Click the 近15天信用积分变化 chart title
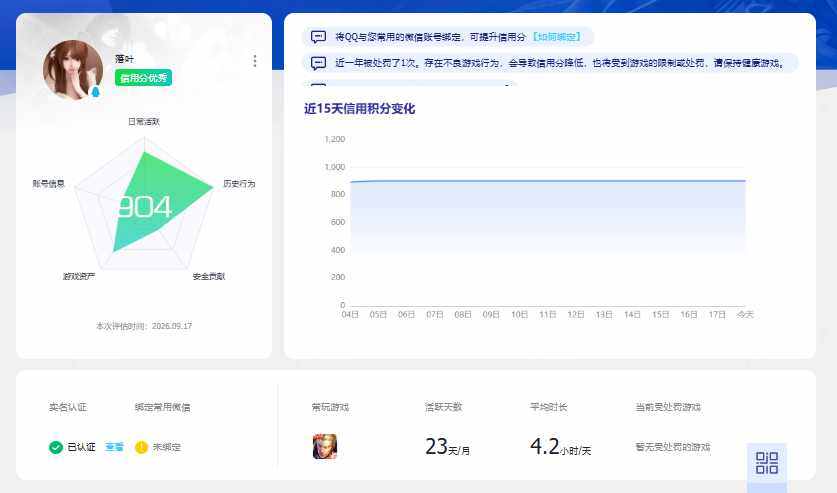This screenshot has width=837, height=493. click(359, 109)
